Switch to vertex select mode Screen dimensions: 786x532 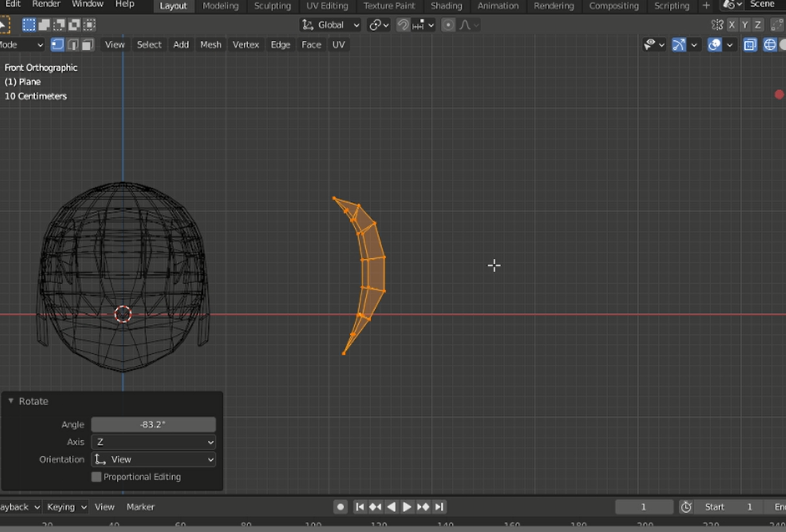click(x=58, y=44)
